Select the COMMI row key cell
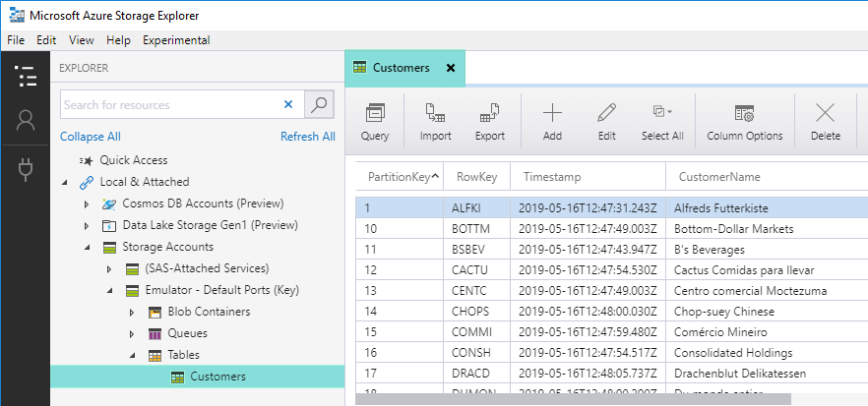The height and width of the screenshot is (406, 868). click(x=476, y=332)
